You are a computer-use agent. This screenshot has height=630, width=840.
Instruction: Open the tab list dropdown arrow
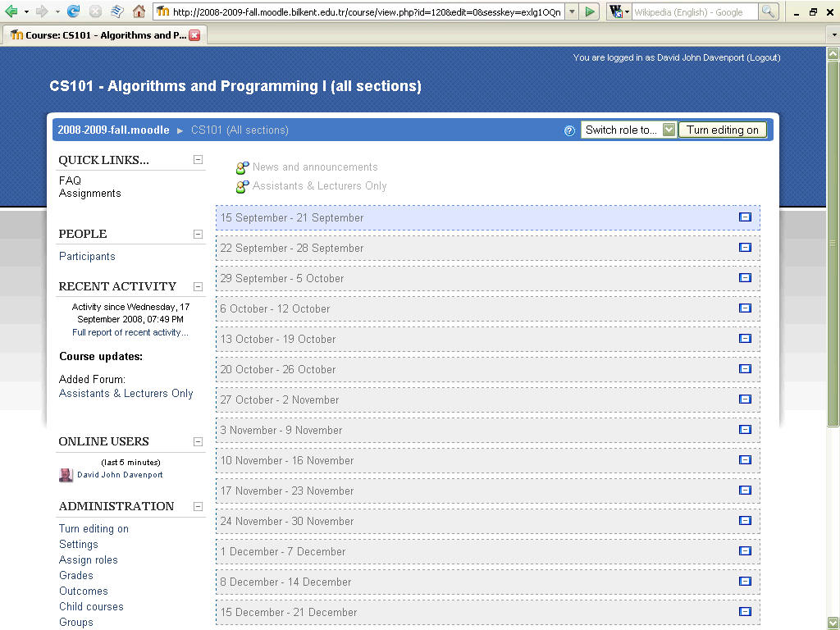click(833, 35)
